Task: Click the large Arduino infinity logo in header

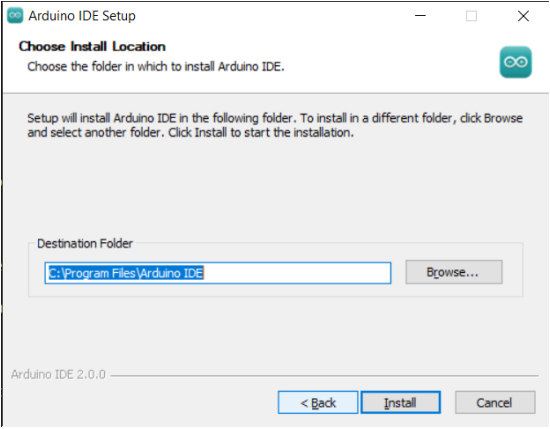Action: 515,62
